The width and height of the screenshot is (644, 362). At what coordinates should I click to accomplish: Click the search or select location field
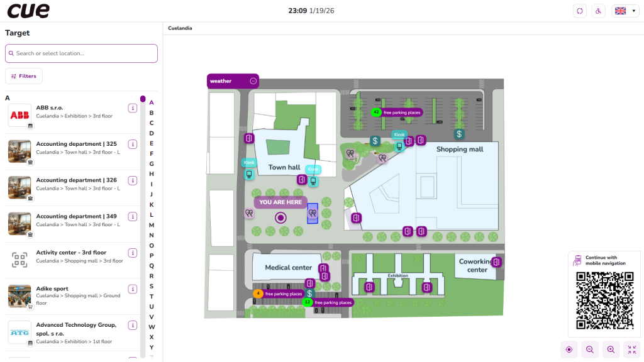(x=81, y=53)
